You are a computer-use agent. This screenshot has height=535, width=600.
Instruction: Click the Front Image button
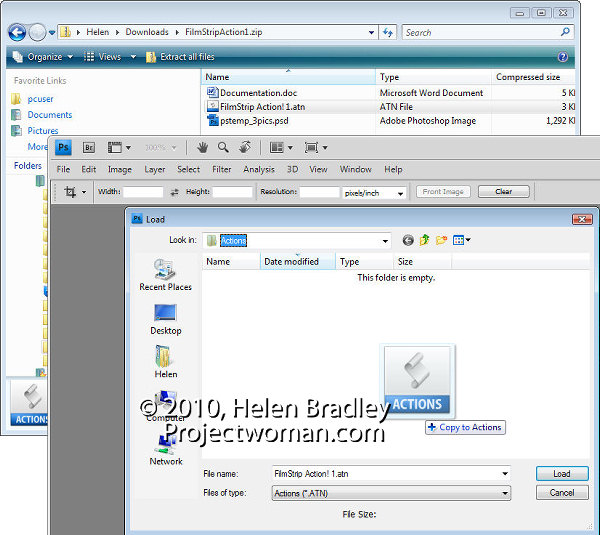point(443,191)
